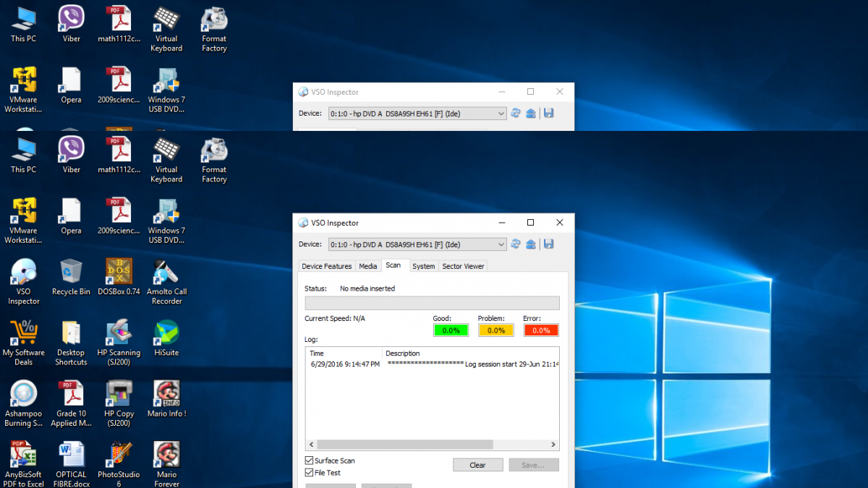Switch to the Media tab
868x488 pixels.
click(368, 266)
